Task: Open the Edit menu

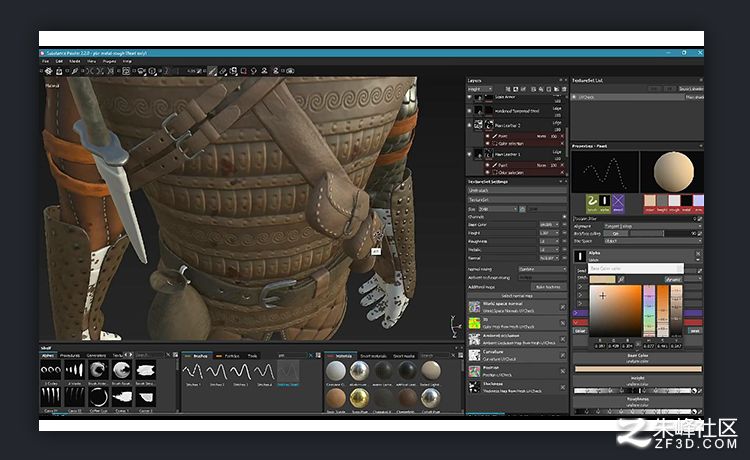Action: click(x=59, y=61)
